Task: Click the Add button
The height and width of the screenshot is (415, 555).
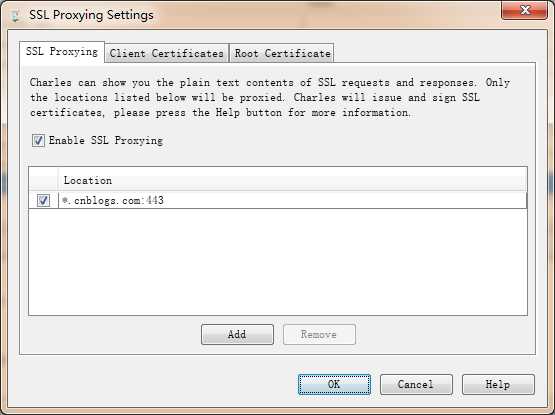Action: point(237,334)
